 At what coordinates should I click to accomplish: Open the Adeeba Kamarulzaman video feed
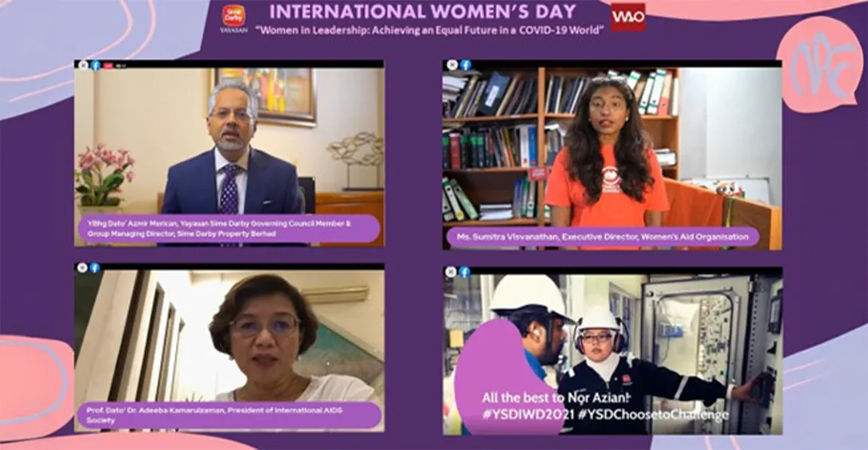point(229,347)
